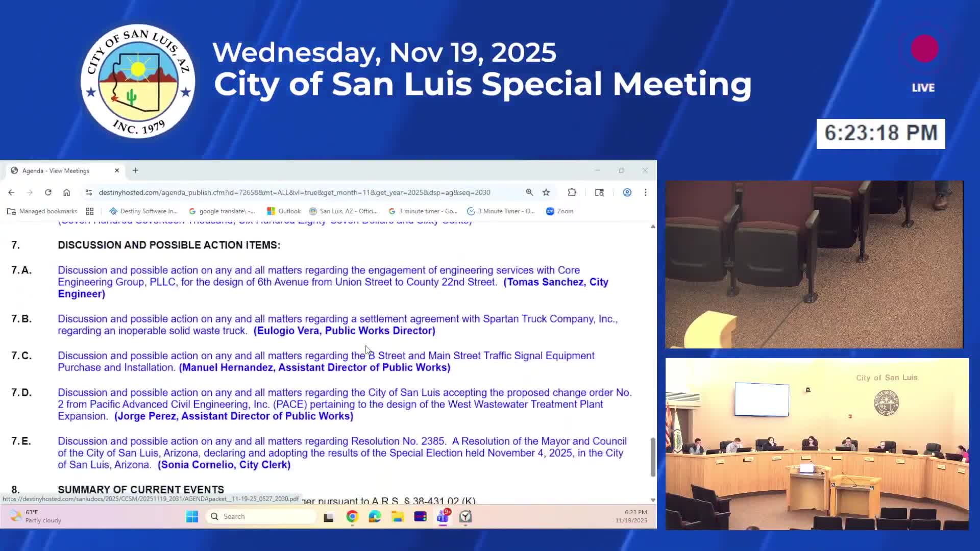980x551 pixels.
Task: Open the google translate bookmark
Action: [x=222, y=211]
